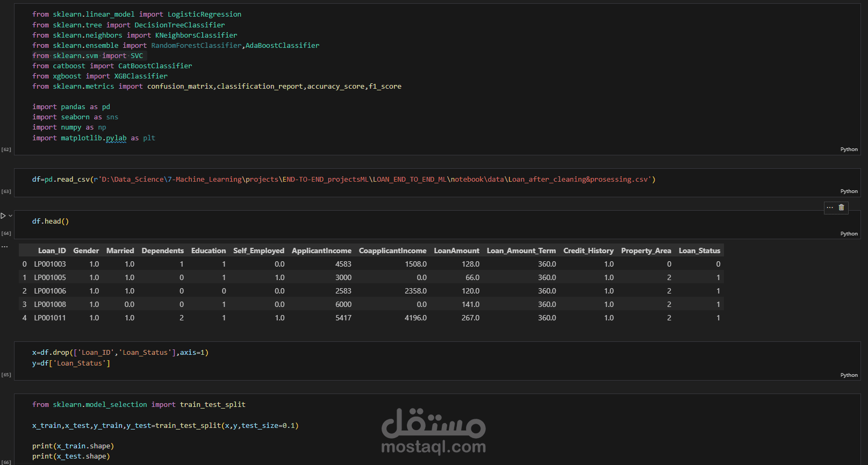Open More Actions ellipsis in the cell toolbar

[830, 208]
